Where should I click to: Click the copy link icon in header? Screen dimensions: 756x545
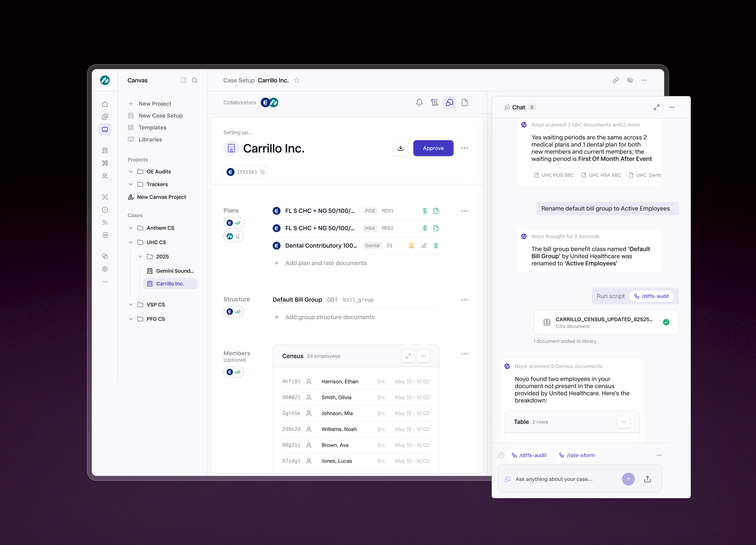[615, 80]
